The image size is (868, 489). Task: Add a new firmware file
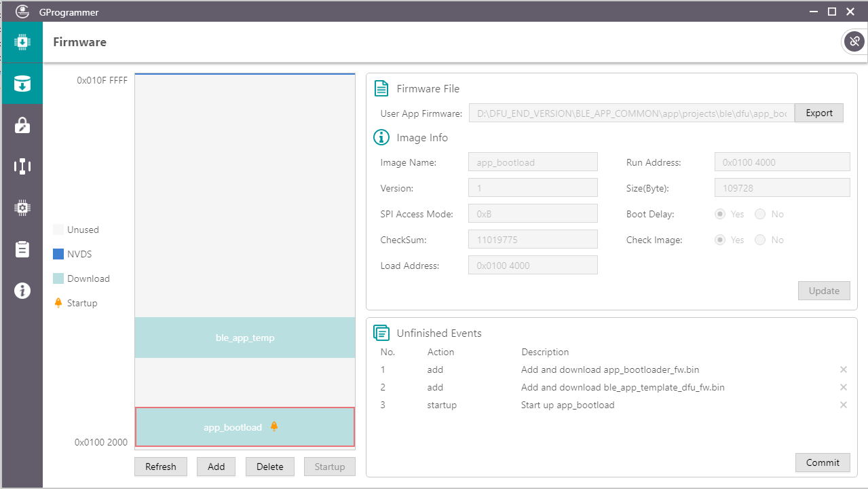coord(216,467)
